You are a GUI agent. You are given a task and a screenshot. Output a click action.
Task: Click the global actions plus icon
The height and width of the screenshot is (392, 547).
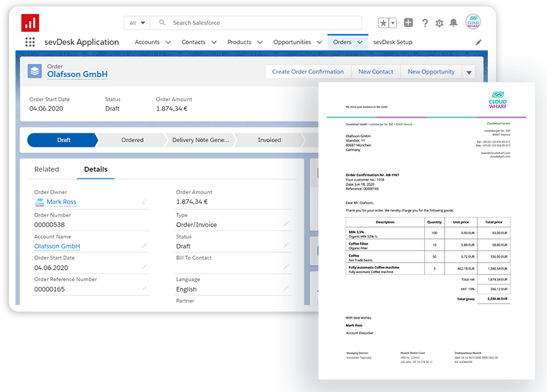pyautogui.click(x=408, y=23)
